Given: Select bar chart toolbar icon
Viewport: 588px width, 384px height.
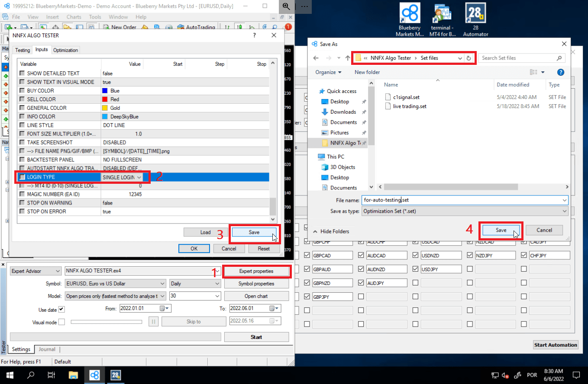Looking at the screenshot, I should click(227, 27).
